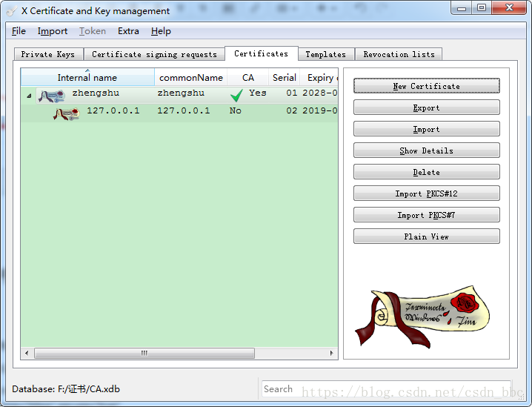Sort by CA column header
532x407 pixels.
(x=248, y=77)
